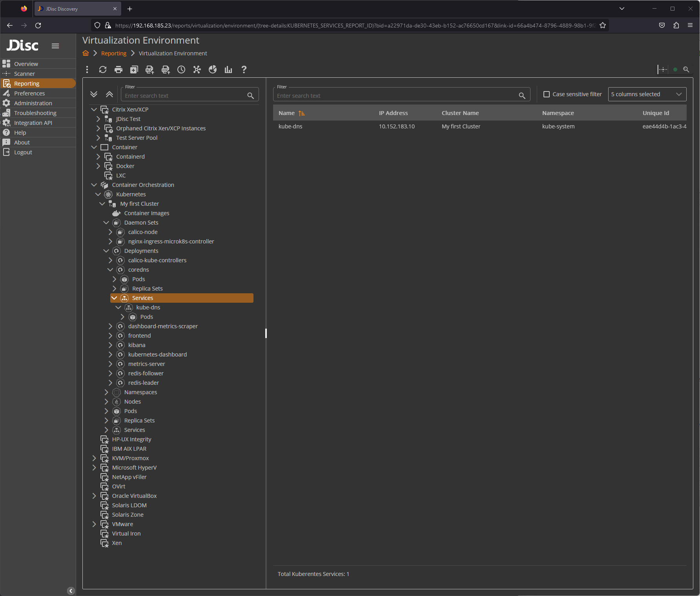
Task: Expand the Docker tree node
Action: (x=98, y=166)
